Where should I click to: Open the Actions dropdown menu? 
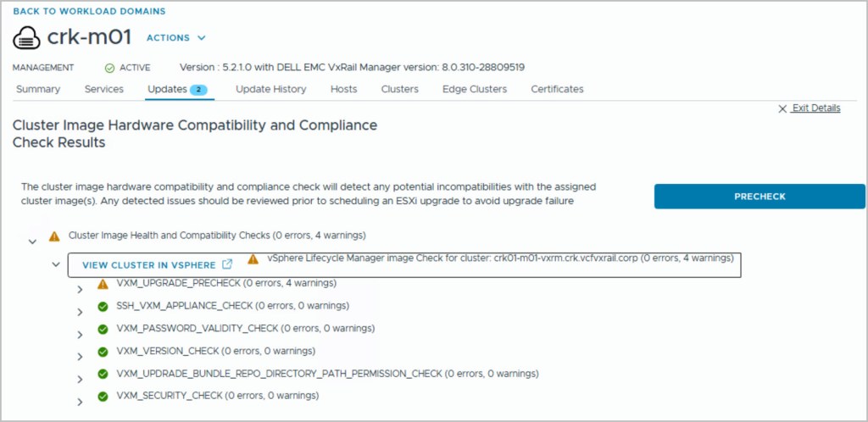(176, 38)
